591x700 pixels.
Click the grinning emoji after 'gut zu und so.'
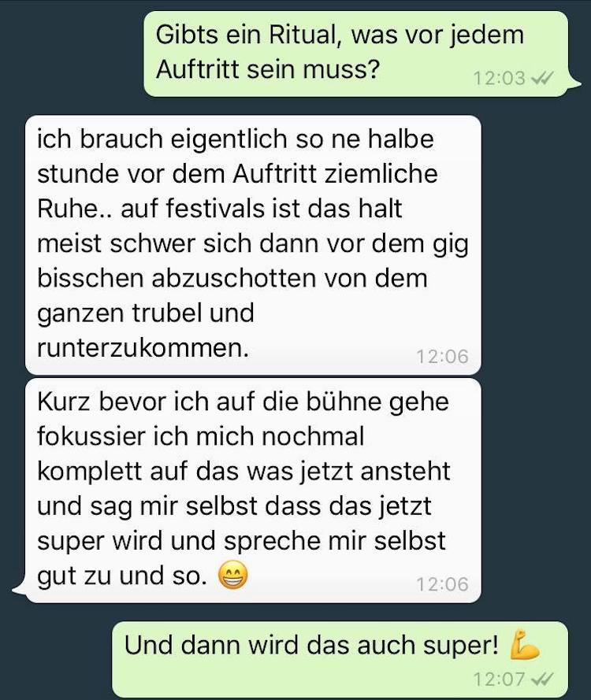point(232,576)
